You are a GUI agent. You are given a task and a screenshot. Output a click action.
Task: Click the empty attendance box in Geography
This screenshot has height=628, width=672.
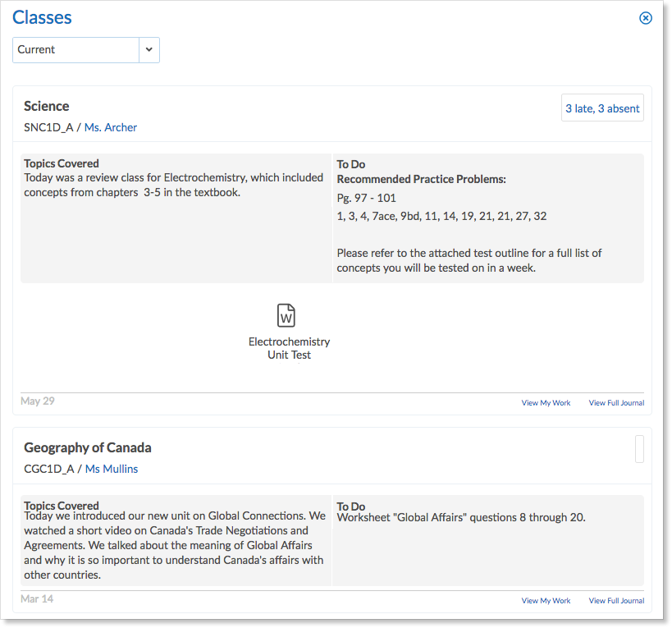tap(639, 449)
